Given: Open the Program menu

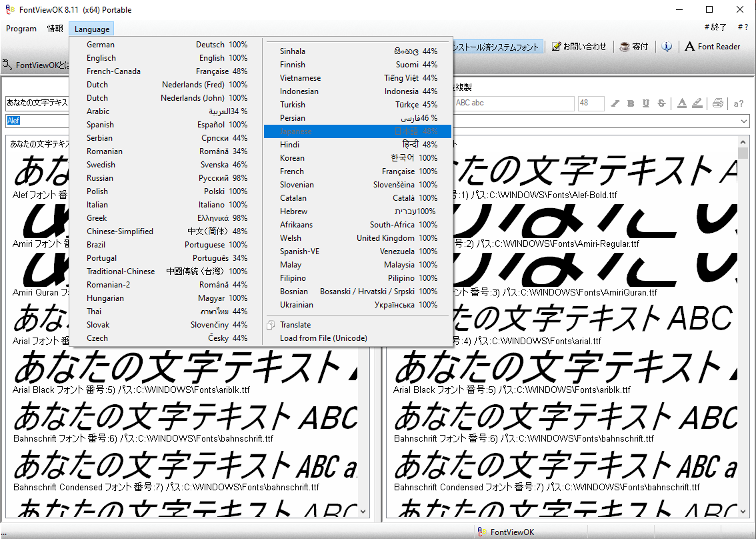Looking at the screenshot, I should (21, 29).
